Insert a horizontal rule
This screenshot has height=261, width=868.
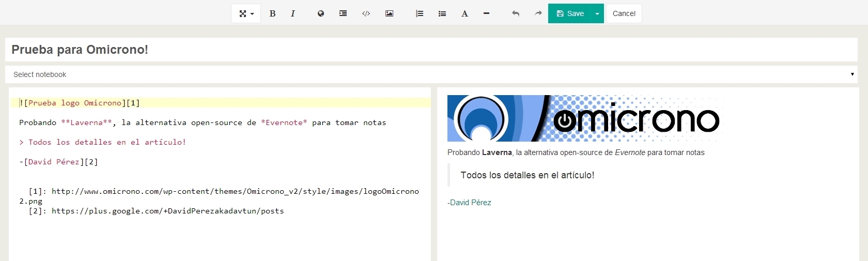[x=486, y=13]
